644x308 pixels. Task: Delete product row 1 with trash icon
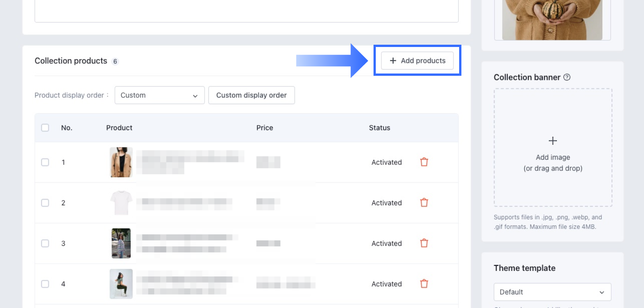point(424,162)
